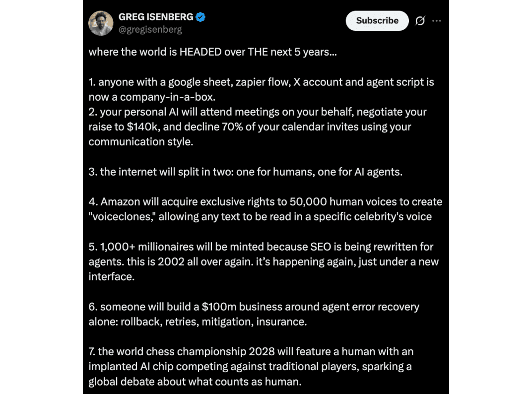Screen dimensions: 532x394
Task: Click point 7 about the world chess championship
Action: coord(251,367)
